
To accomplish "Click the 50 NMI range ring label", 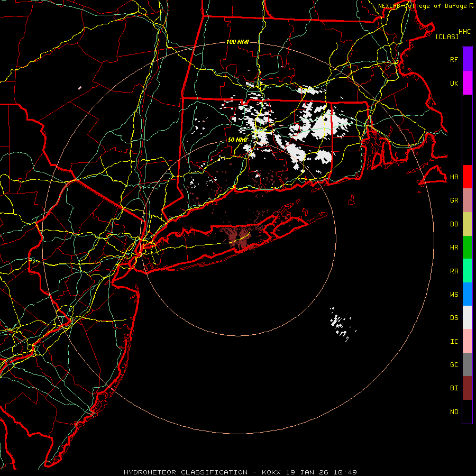I will pyautogui.click(x=237, y=140).
